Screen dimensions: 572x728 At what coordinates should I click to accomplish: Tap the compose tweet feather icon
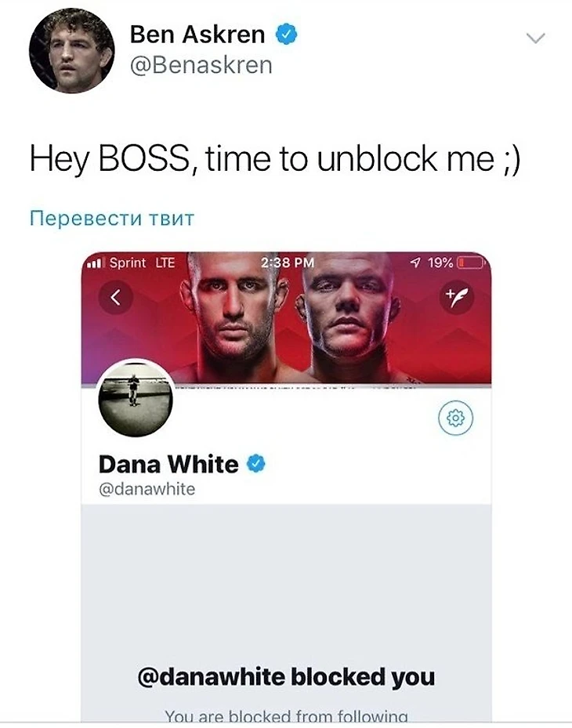pyautogui.click(x=456, y=297)
